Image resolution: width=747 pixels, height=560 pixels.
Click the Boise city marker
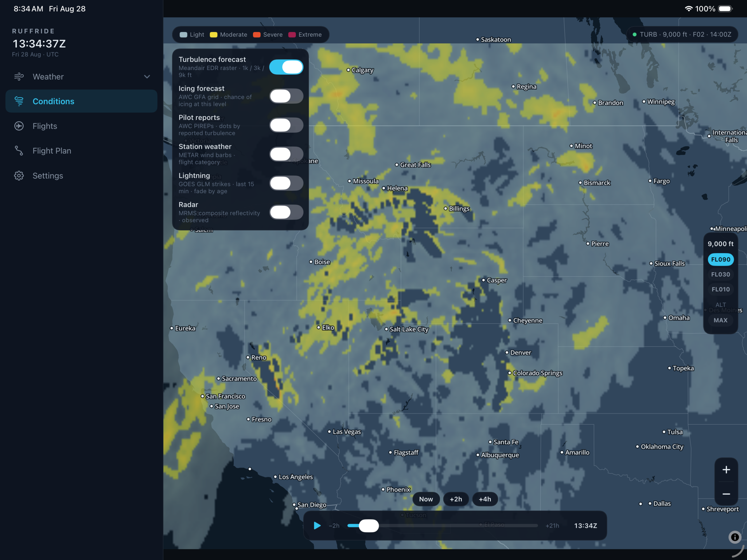pos(311,262)
